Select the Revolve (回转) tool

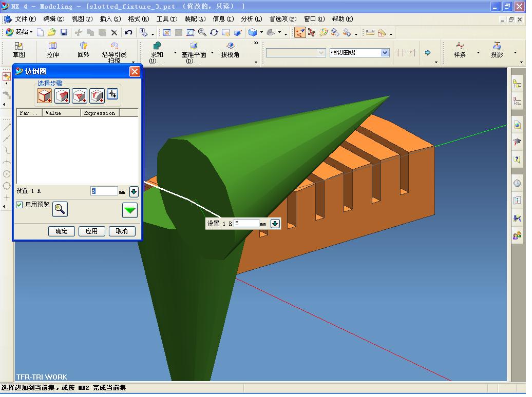pos(84,50)
